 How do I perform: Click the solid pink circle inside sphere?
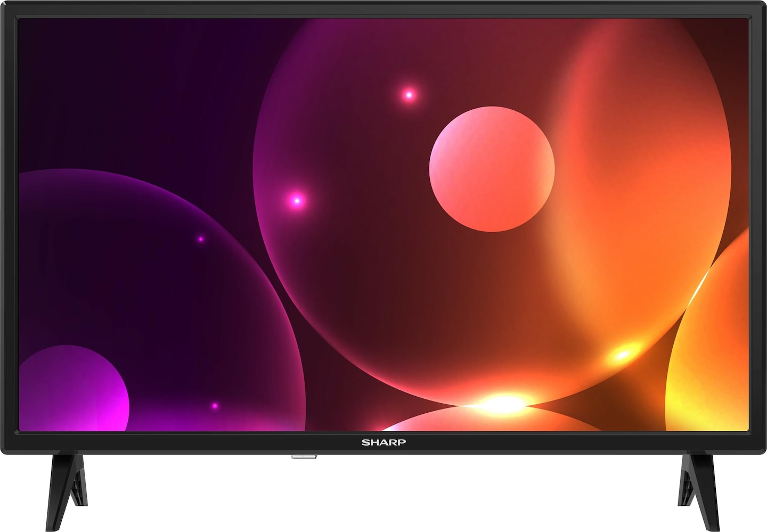(492, 169)
